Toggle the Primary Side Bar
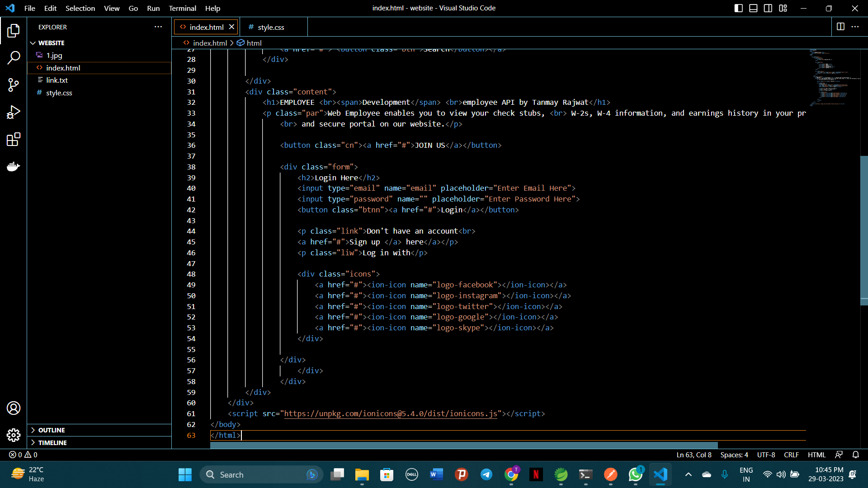Viewport: 868px width, 488px height. (x=738, y=8)
